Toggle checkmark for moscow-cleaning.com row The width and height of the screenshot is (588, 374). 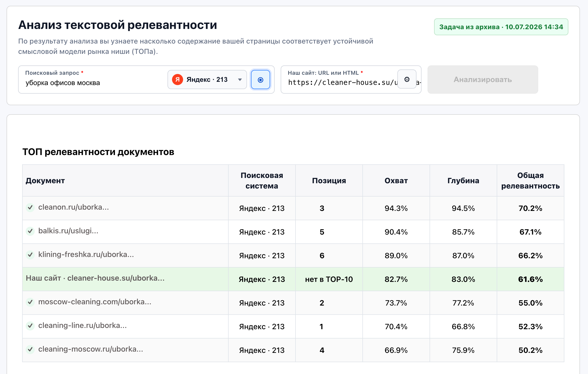coord(30,302)
